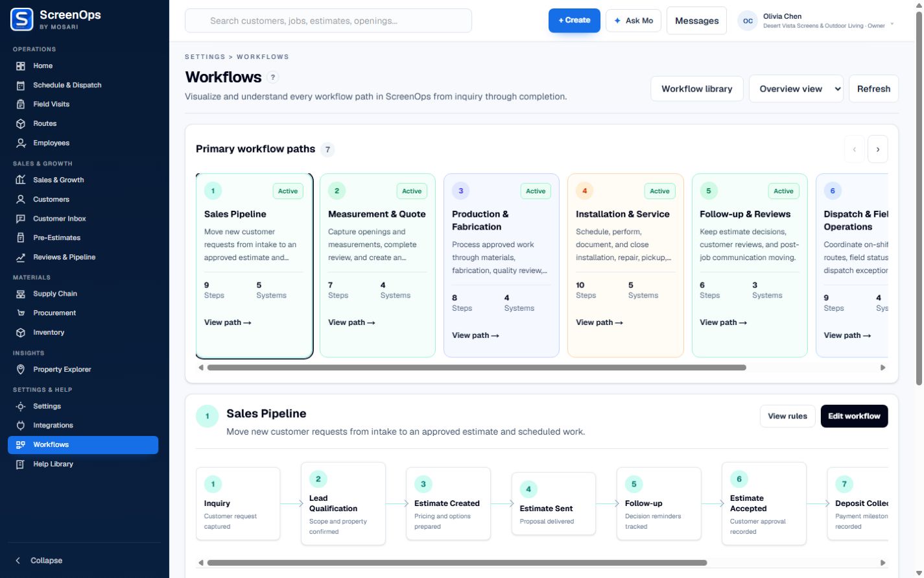Viewport: 924px width, 578px height.
Task: Go to Property Explorer
Action: point(83,370)
